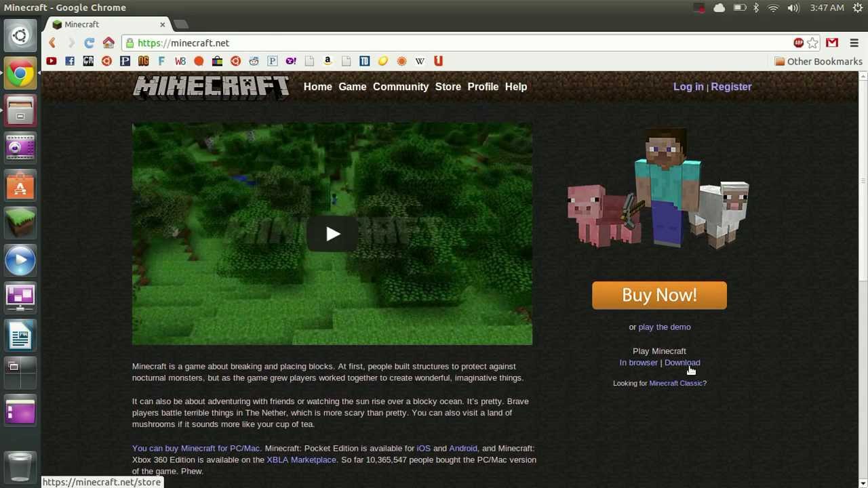Open the Gmail extension icon

click(x=832, y=43)
